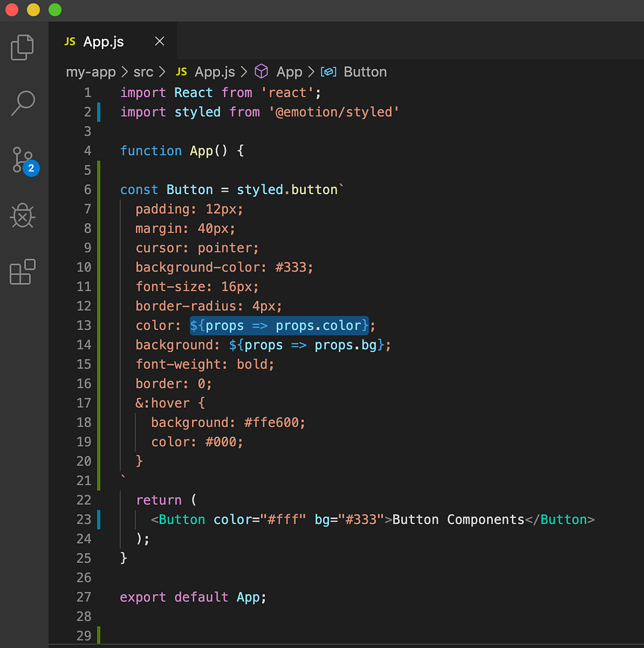This screenshot has height=648, width=644.
Task: Open the Run and Debug view
Action: pyautogui.click(x=23, y=216)
